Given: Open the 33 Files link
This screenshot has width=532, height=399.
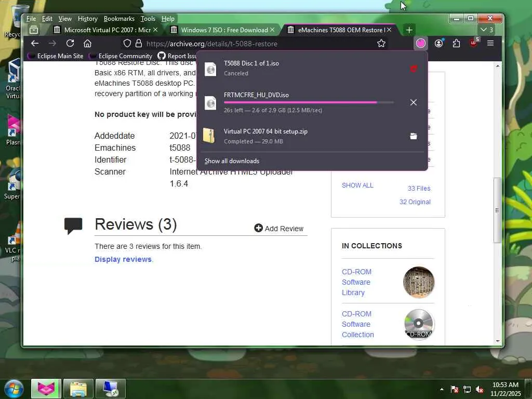Looking at the screenshot, I should [x=419, y=188].
